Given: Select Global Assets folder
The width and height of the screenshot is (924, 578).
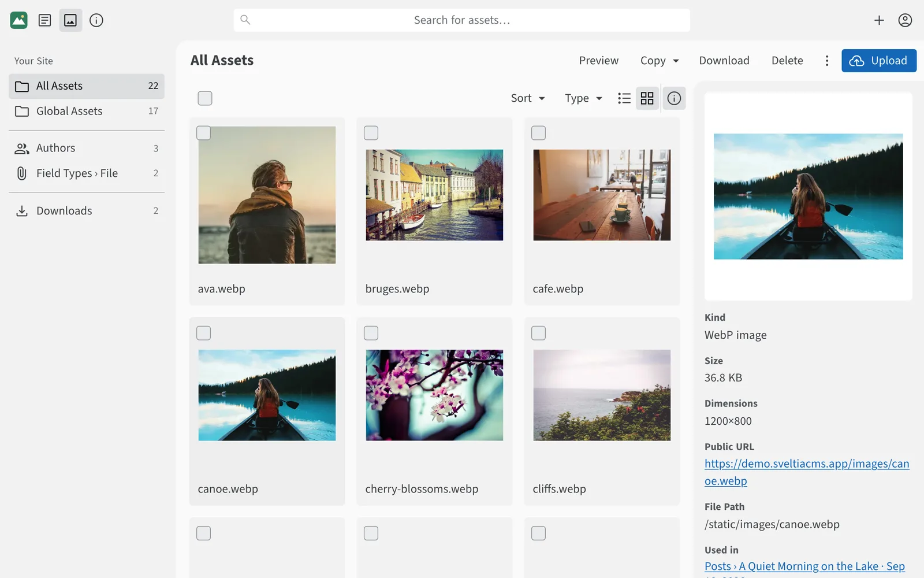Looking at the screenshot, I should click(x=87, y=111).
